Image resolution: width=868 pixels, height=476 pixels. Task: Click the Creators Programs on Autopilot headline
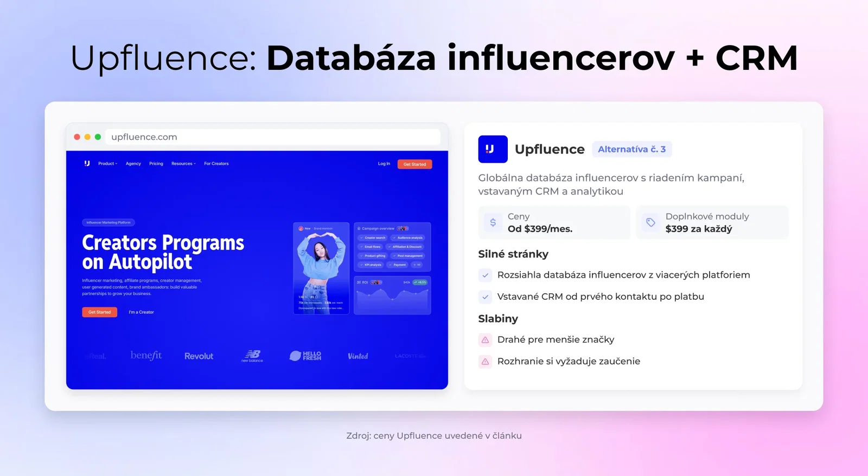163,252
